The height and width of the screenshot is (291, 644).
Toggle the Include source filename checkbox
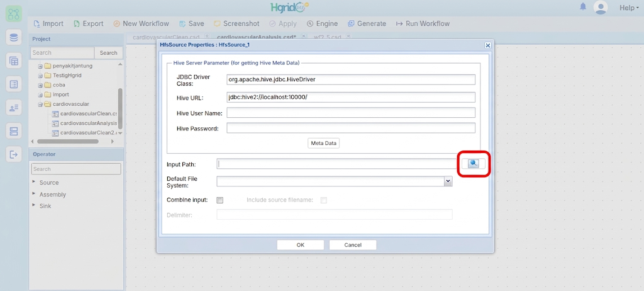324,200
